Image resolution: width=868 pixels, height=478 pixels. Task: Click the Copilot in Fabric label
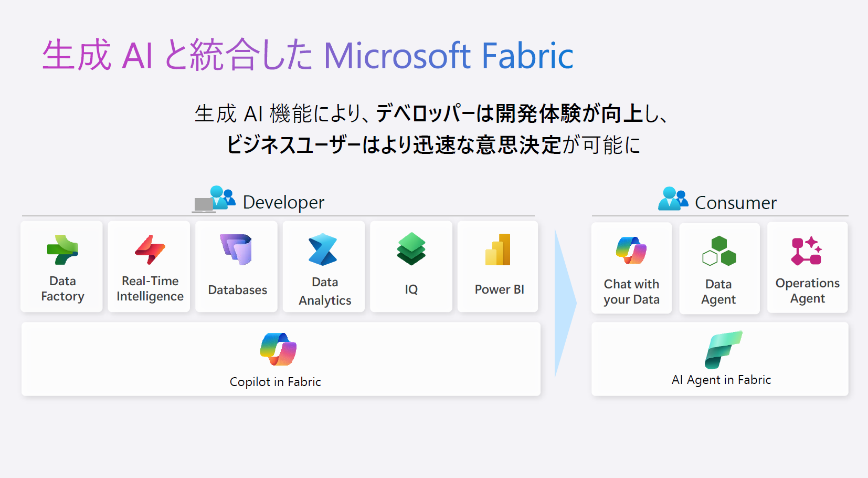[x=275, y=382]
